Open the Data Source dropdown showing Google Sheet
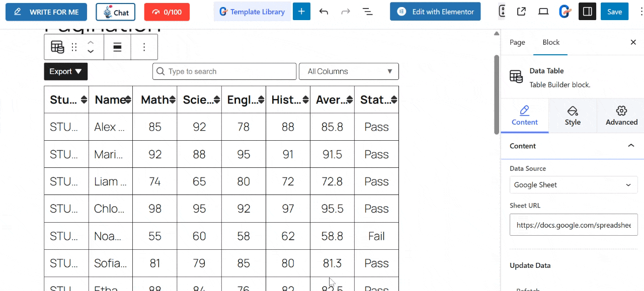The height and width of the screenshot is (291, 644). (573, 184)
